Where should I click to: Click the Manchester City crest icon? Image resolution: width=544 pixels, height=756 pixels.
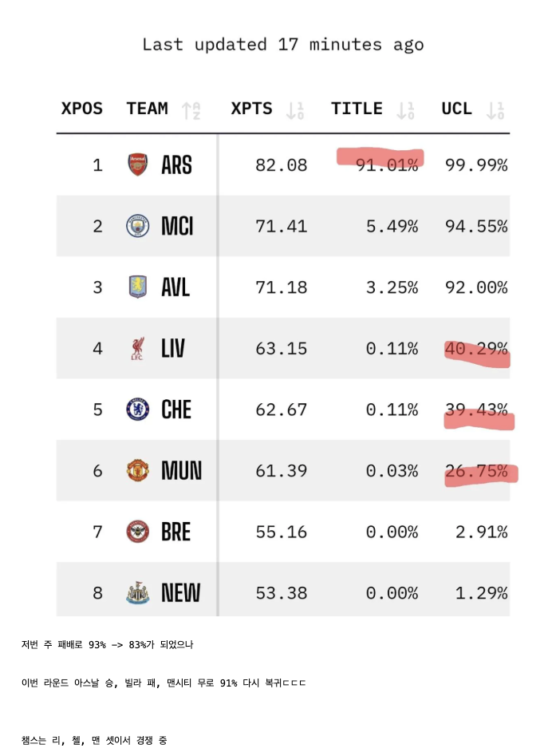click(x=138, y=227)
